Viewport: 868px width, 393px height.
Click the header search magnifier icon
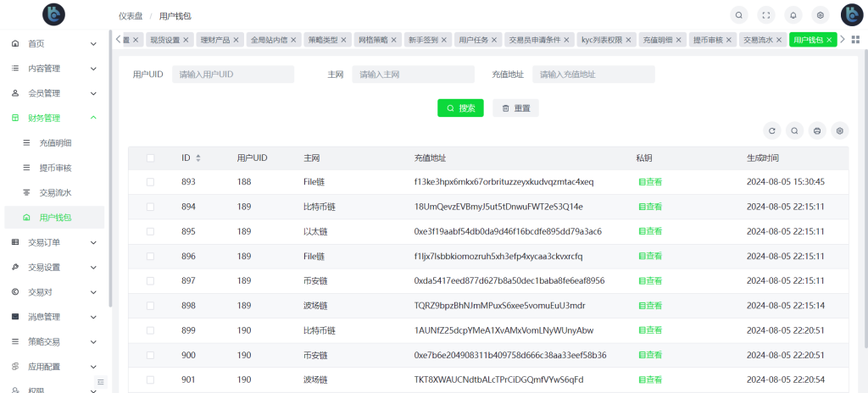(x=739, y=15)
